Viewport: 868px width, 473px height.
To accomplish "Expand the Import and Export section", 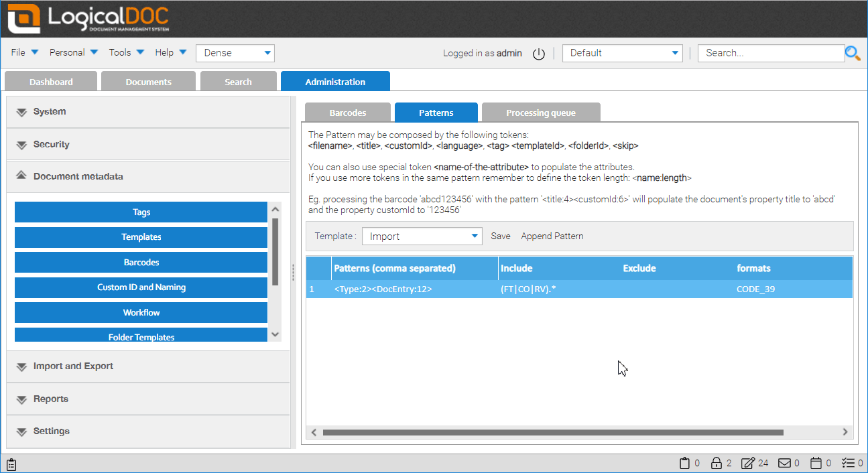I will [73, 366].
